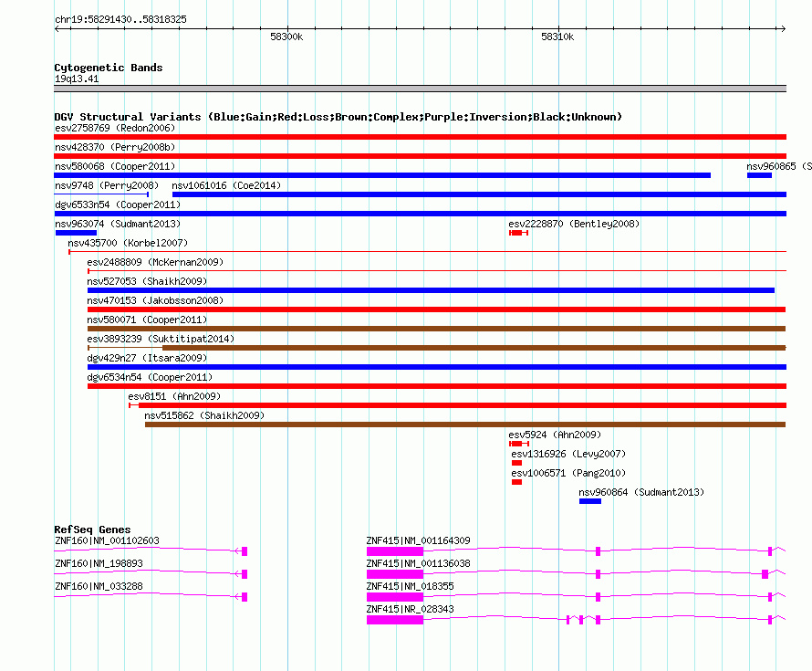The width and height of the screenshot is (812, 671).
Task: Click the left arrow of the coordinate ruler
Action: click(x=57, y=28)
